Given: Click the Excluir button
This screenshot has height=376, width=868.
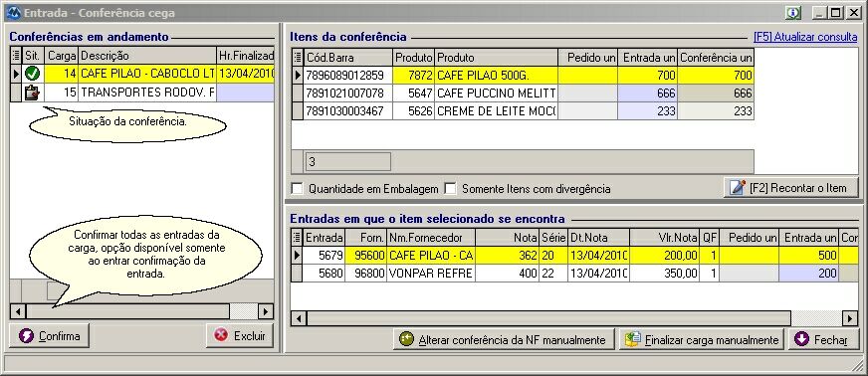Looking at the screenshot, I should tap(240, 335).
